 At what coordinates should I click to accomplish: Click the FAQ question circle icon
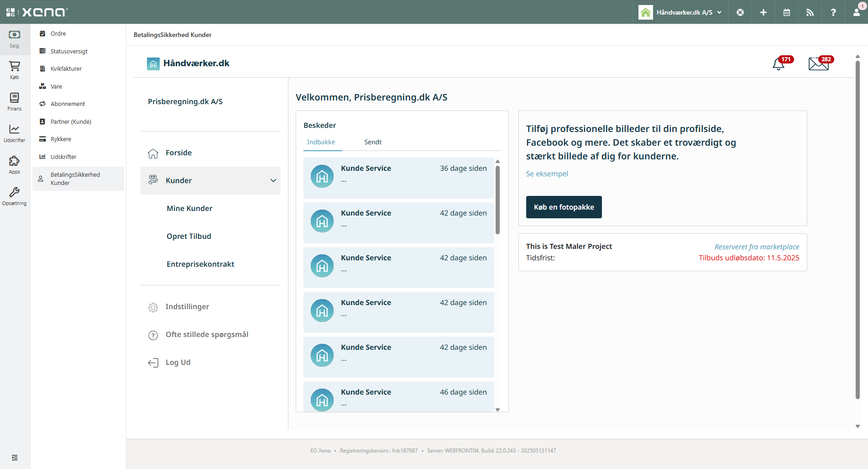(153, 335)
